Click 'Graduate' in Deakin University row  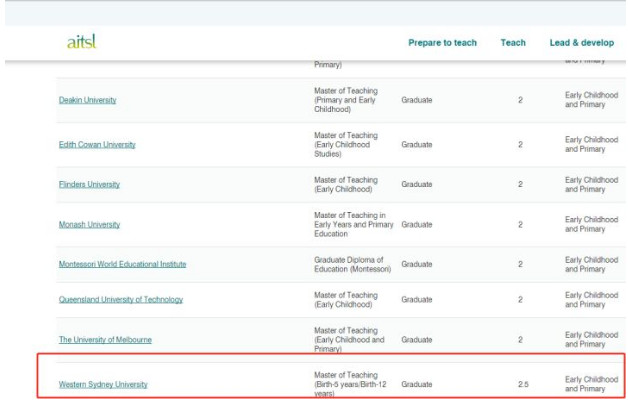[x=417, y=100]
